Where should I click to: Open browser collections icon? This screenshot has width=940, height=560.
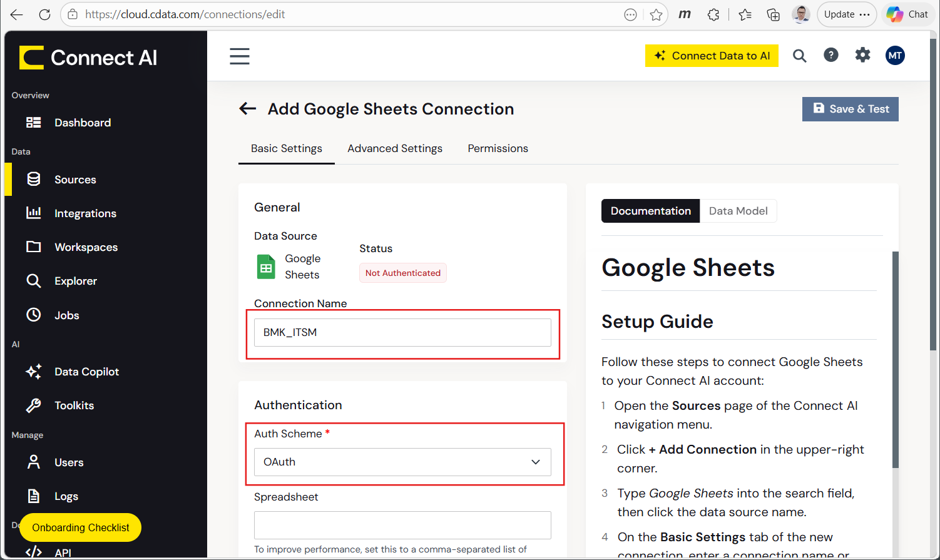(x=774, y=14)
